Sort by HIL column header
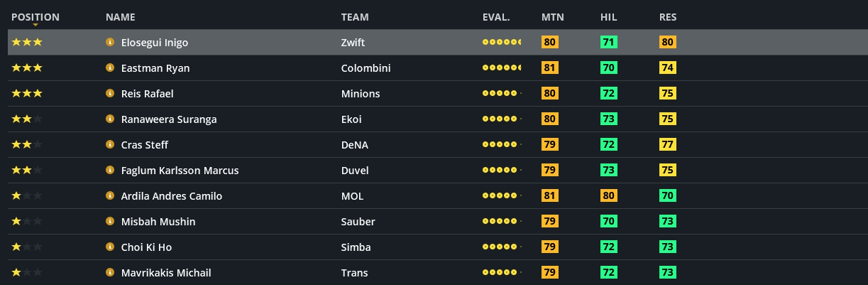 pyautogui.click(x=608, y=17)
